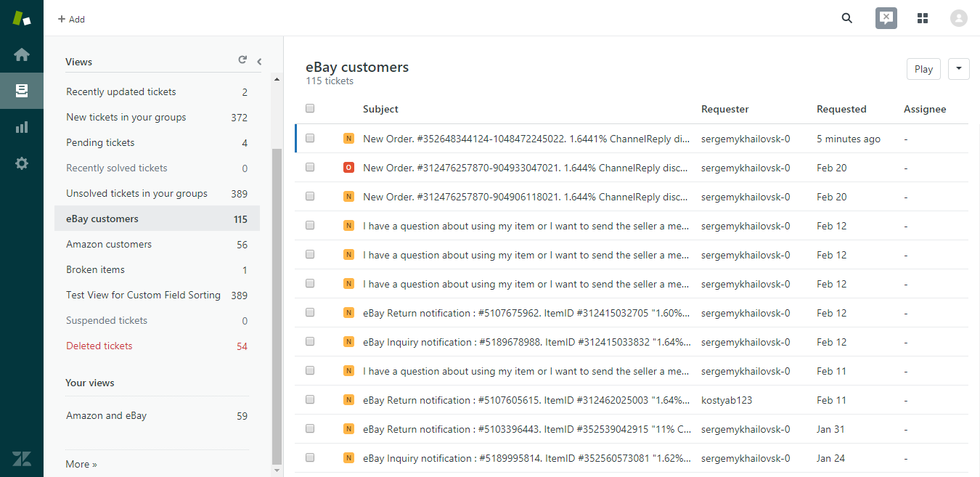Image resolution: width=980 pixels, height=477 pixels.
Task: Open the Admin gear icon
Action: click(22, 163)
